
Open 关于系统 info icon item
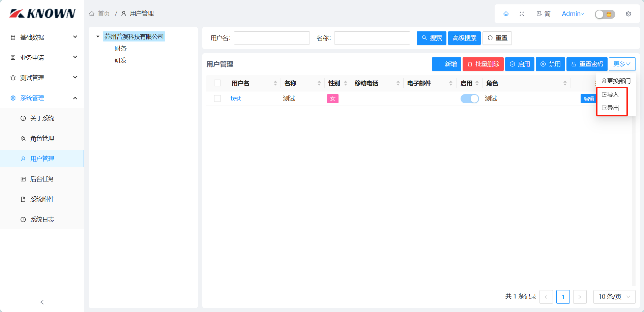[23, 118]
